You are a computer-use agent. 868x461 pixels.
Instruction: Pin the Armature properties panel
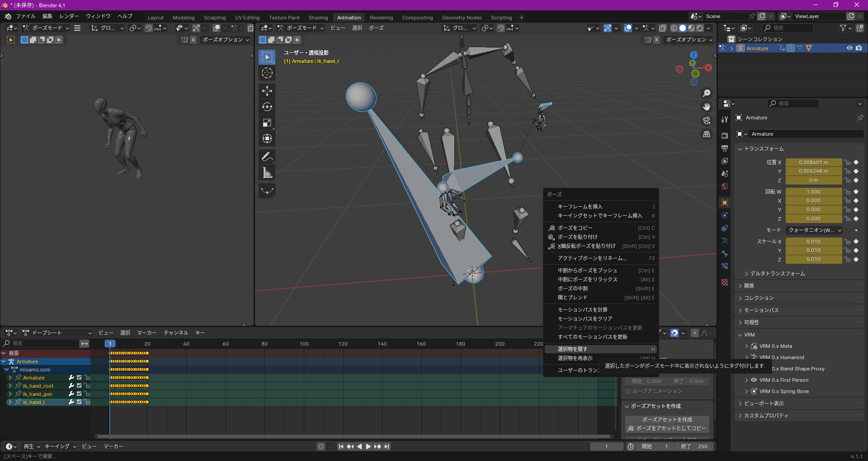(860, 118)
